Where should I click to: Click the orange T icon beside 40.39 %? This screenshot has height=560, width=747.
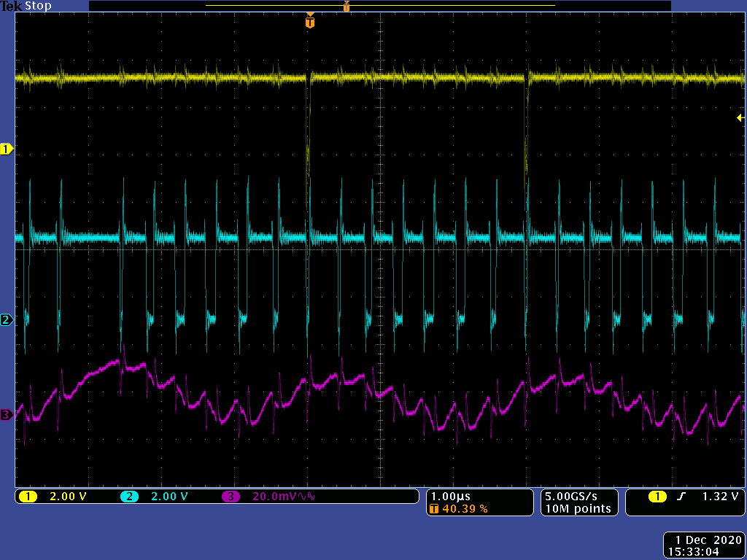click(434, 509)
